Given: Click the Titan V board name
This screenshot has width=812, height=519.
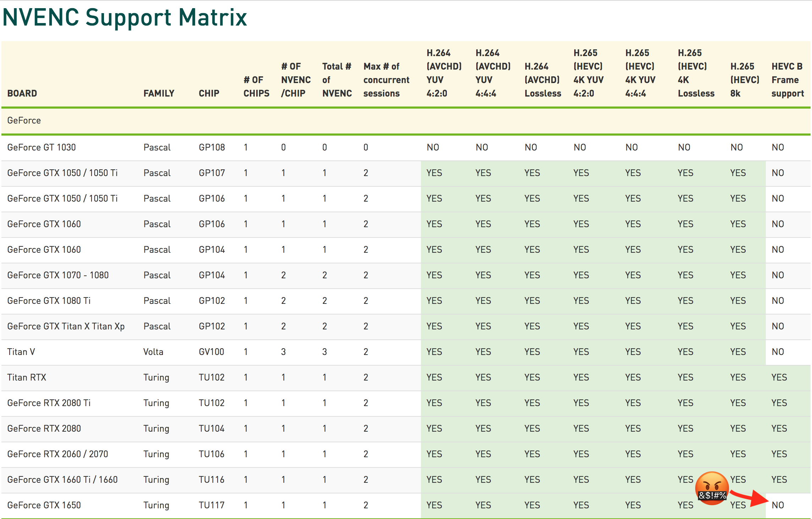Looking at the screenshot, I should (x=21, y=352).
